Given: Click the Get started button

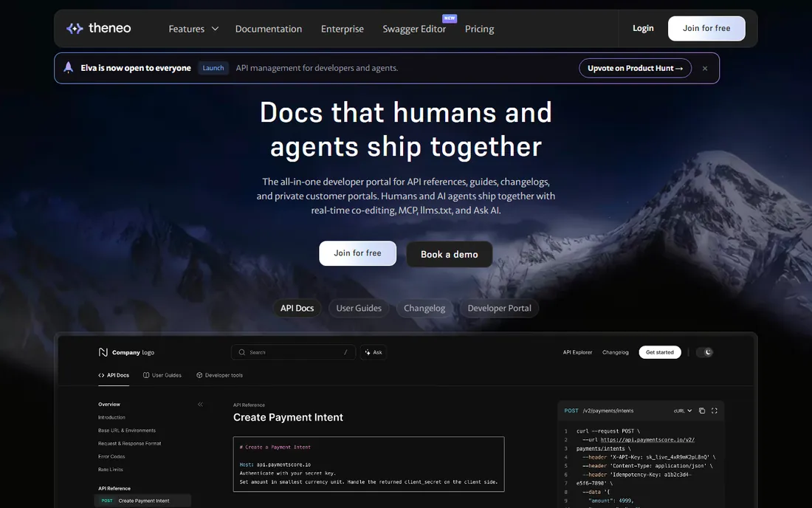Looking at the screenshot, I should coord(660,352).
